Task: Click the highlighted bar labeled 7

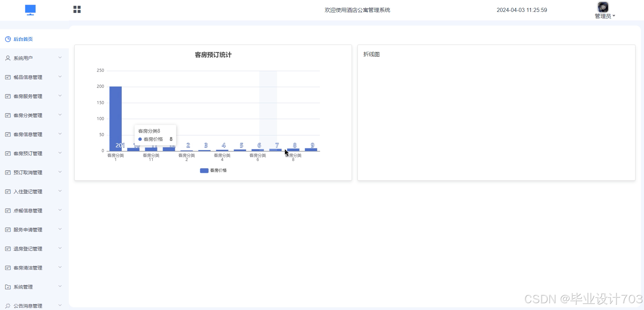Action: [275, 150]
